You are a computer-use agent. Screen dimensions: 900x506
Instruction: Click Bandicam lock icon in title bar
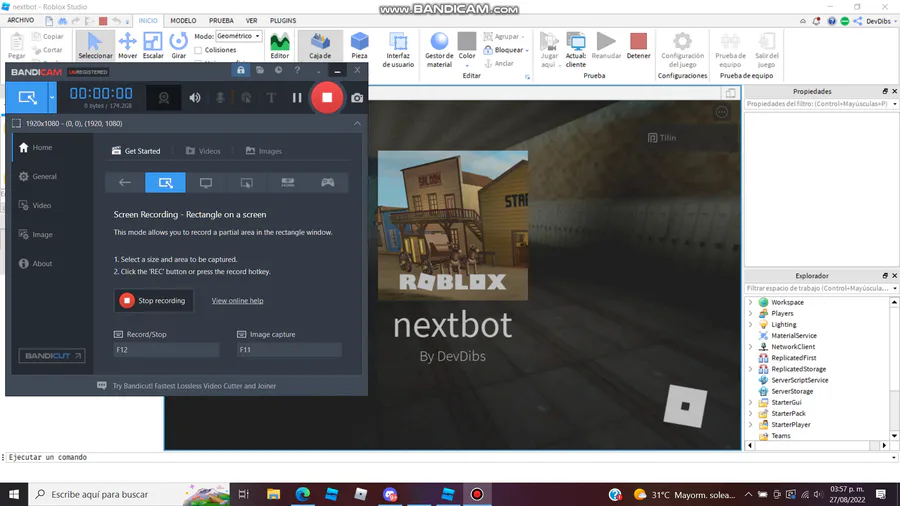tap(240, 70)
